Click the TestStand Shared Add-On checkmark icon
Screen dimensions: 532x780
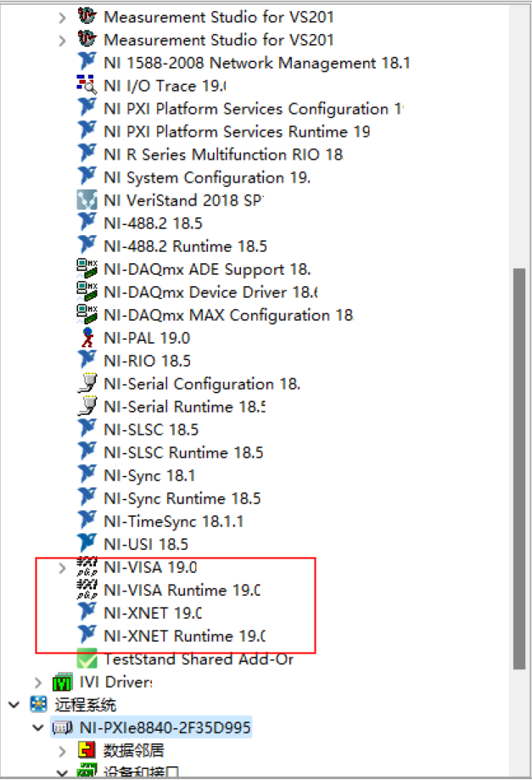[87, 659]
